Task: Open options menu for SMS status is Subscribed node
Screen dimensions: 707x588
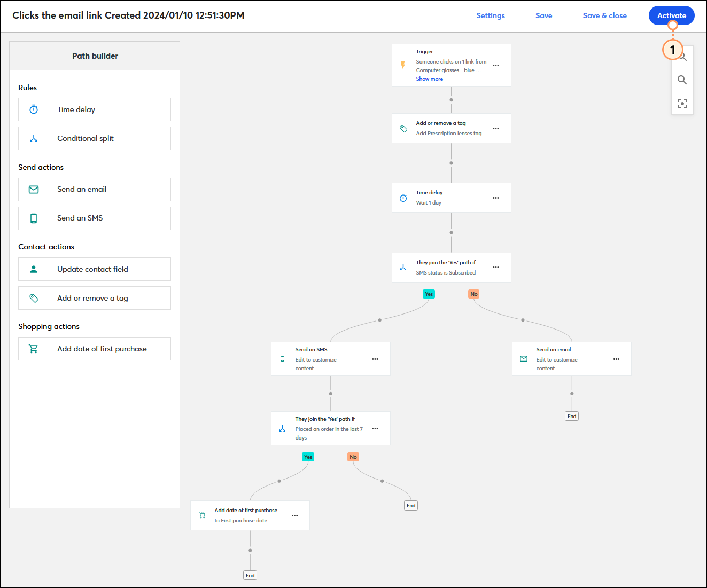Action: click(x=495, y=268)
